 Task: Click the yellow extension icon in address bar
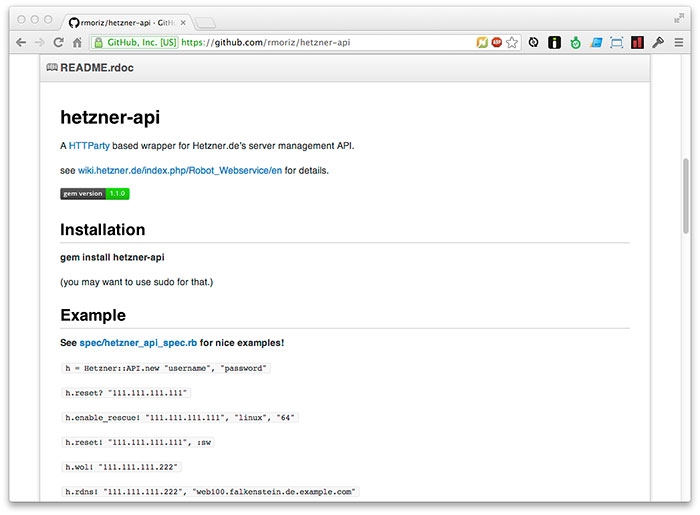point(482,42)
